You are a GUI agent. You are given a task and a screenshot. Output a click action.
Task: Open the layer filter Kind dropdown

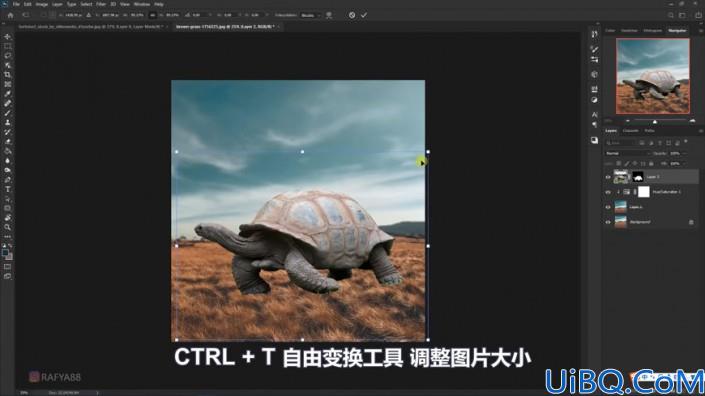pyautogui.click(x=620, y=143)
